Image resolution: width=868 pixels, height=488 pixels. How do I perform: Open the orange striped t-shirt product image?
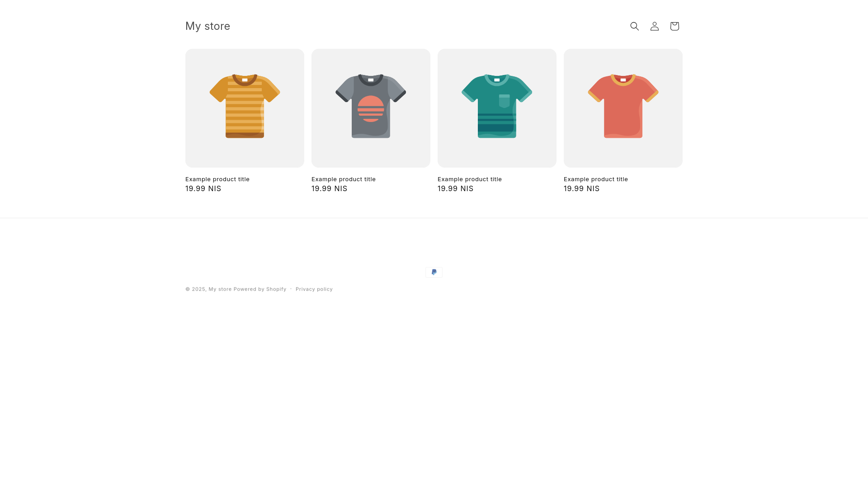(x=245, y=108)
